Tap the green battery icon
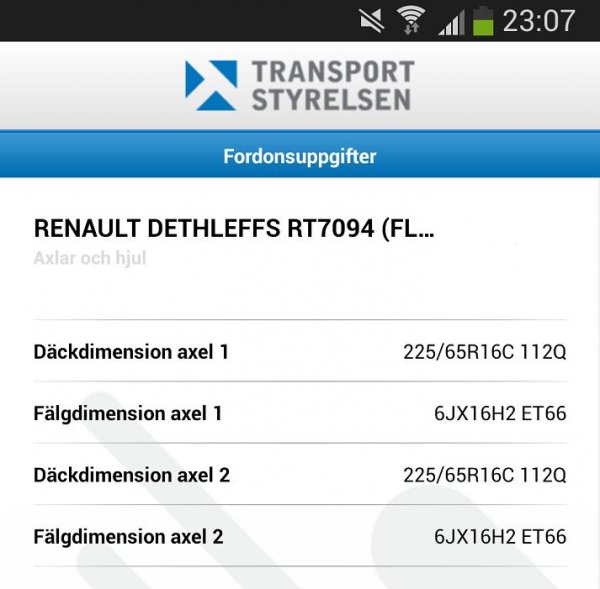This screenshot has width=600, height=589. coord(483,20)
